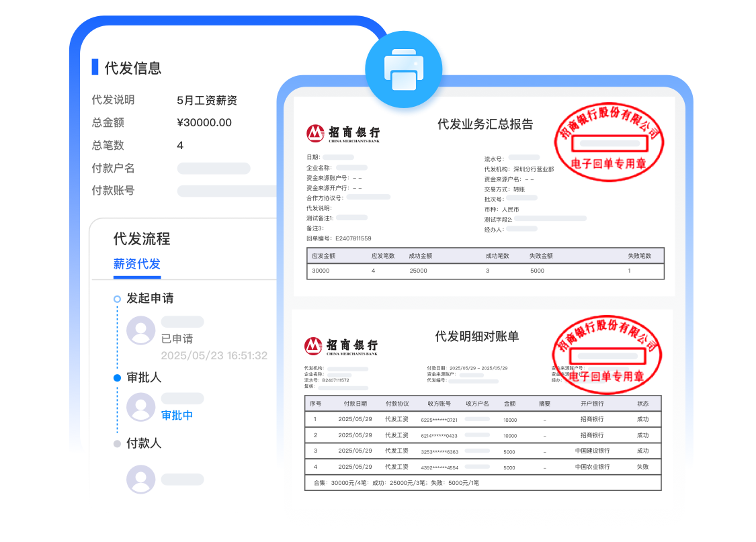Image resolution: width=756 pixels, height=542 pixels.
Task: Select the approver avatar under 审批人
Action: pyautogui.click(x=141, y=407)
